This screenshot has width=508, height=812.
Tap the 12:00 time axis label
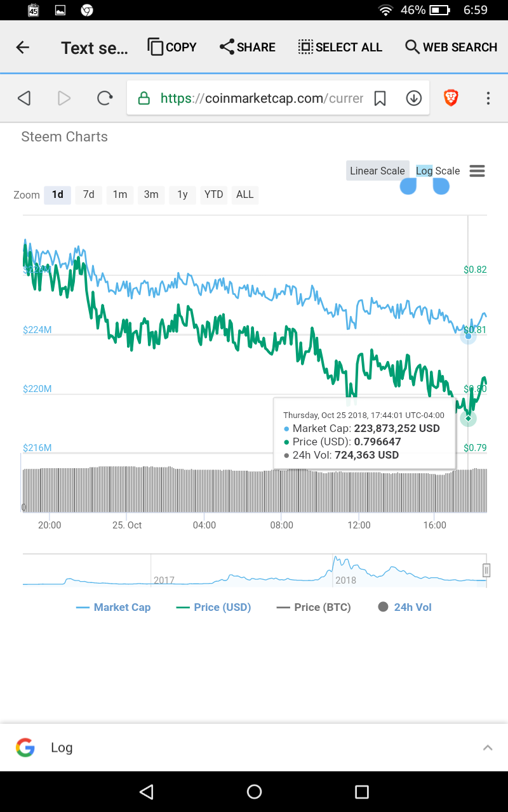[359, 525]
